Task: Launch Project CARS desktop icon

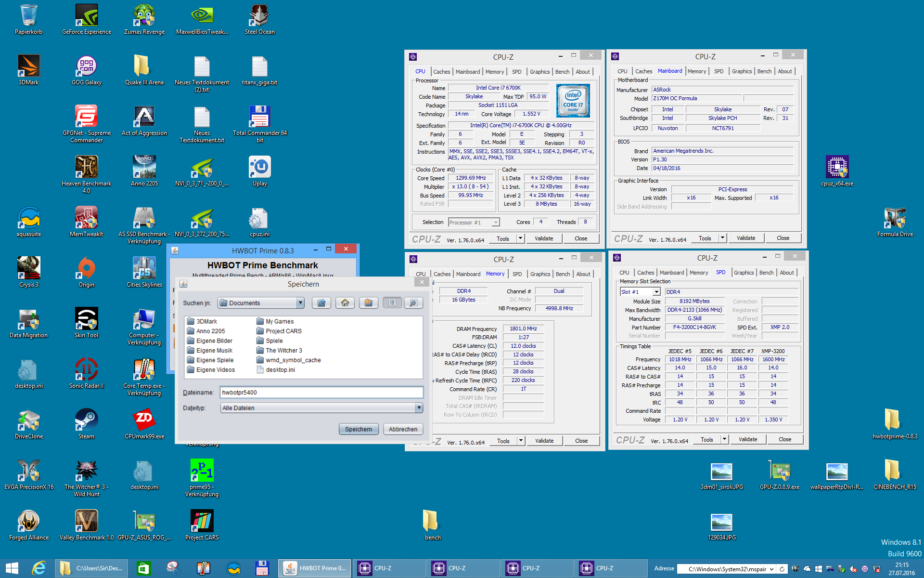Action: pos(202,525)
